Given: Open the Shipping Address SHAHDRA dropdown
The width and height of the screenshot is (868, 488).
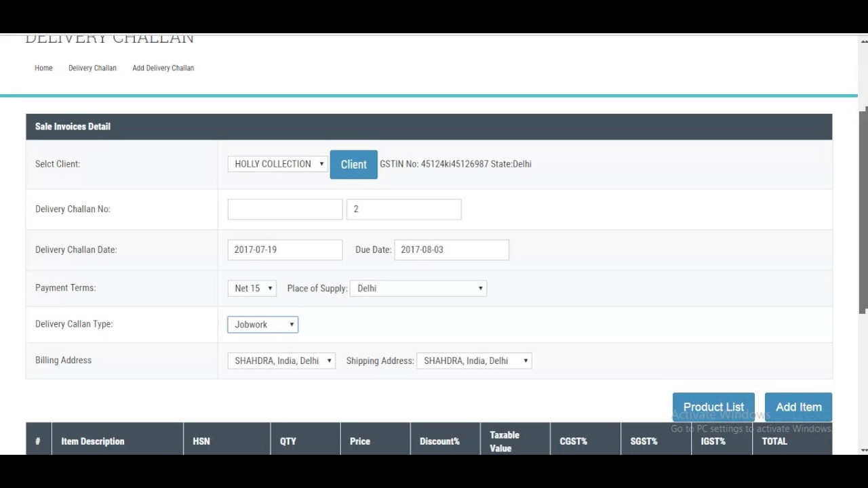Looking at the screenshot, I should [x=474, y=361].
